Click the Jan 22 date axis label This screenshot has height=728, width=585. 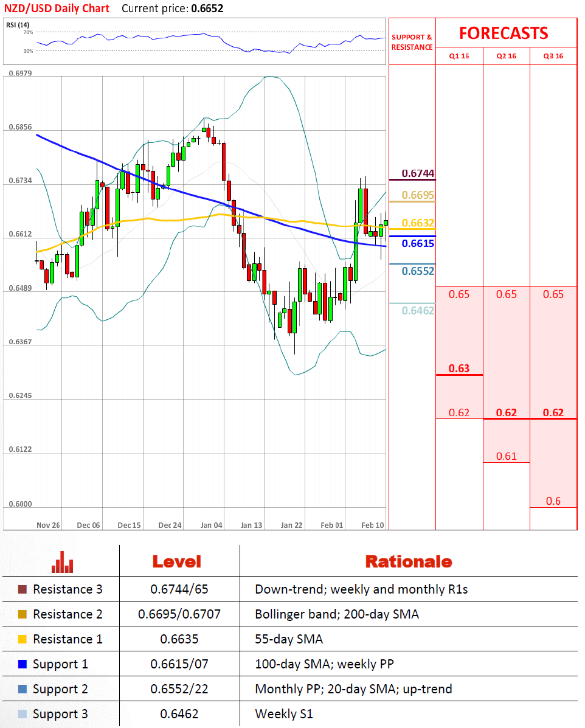coord(291,525)
